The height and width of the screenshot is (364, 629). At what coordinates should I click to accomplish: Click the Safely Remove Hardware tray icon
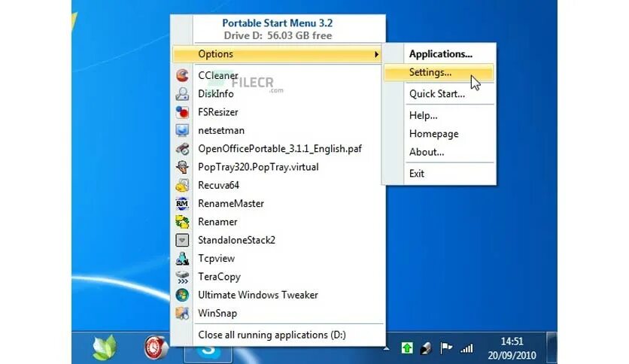tap(426, 348)
